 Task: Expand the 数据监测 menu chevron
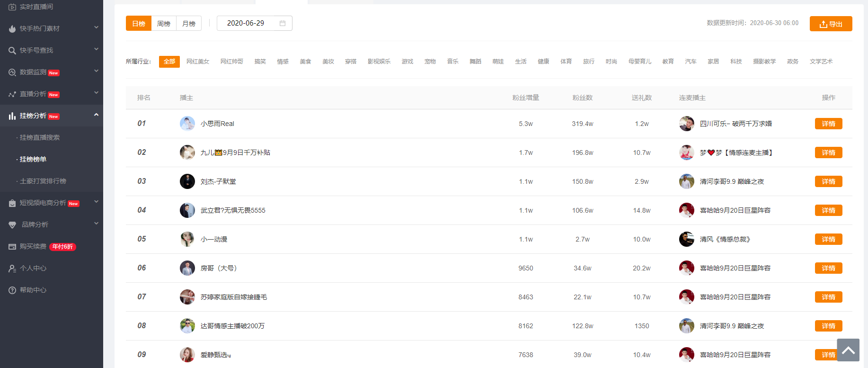[96, 71]
